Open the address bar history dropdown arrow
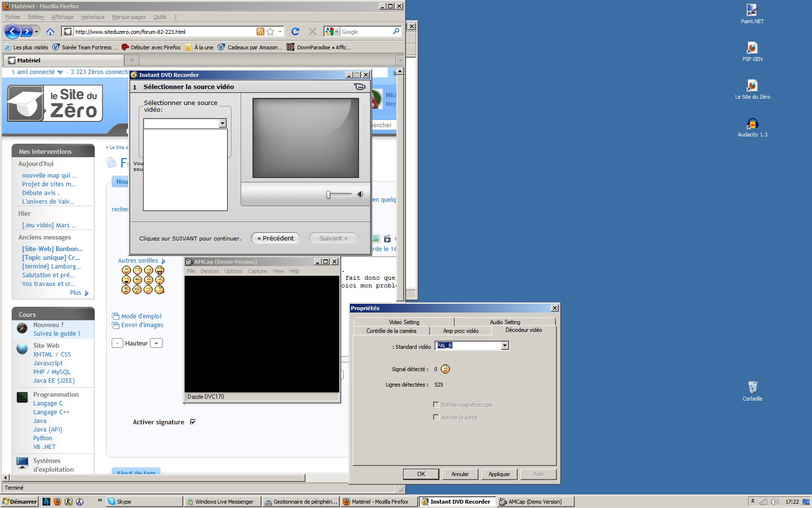The height and width of the screenshot is (508, 812). (x=280, y=31)
